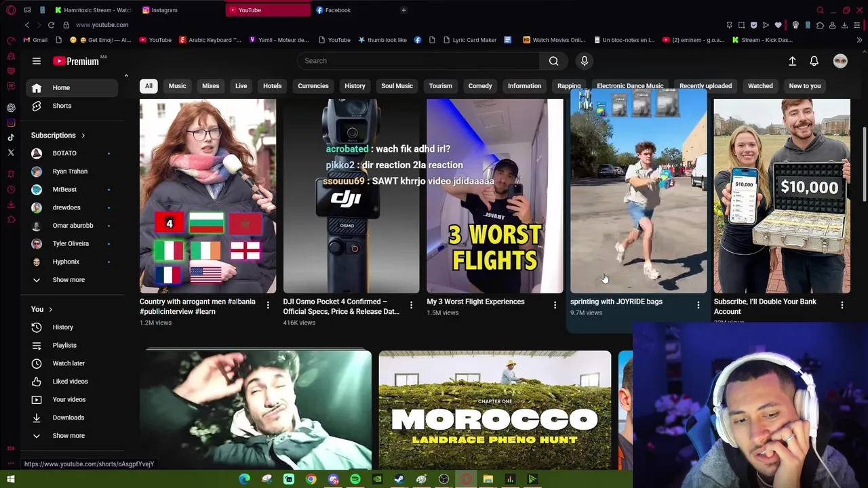The image size is (868, 488).
Task: Open Watch later in the sidebar
Action: (x=72, y=363)
